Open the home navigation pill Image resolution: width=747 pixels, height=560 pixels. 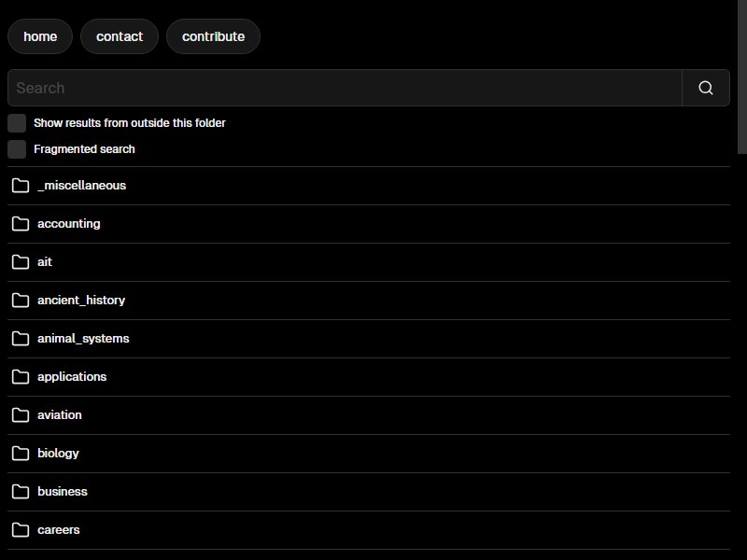(x=40, y=36)
